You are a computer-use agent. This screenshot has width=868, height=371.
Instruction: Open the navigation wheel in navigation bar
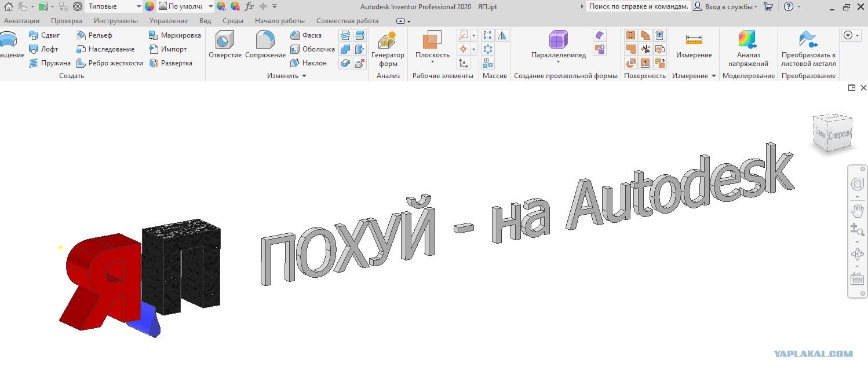(x=857, y=185)
